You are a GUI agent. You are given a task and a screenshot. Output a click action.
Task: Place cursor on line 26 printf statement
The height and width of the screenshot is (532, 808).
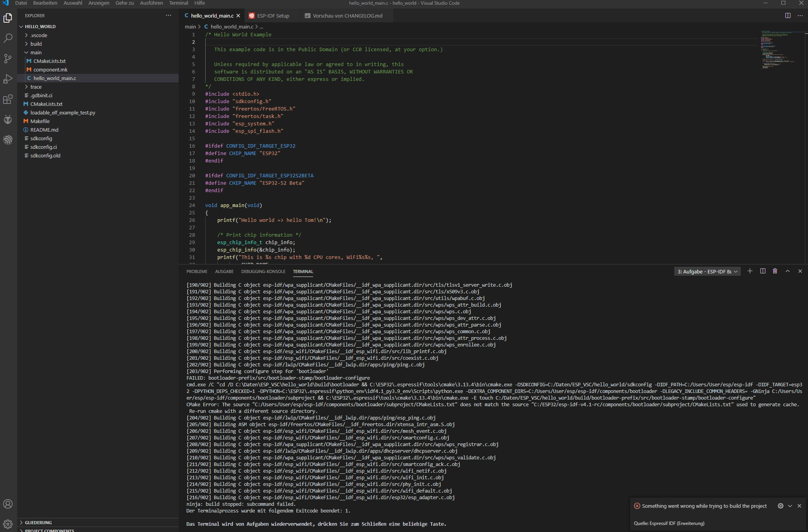click(x=274, y=220)
